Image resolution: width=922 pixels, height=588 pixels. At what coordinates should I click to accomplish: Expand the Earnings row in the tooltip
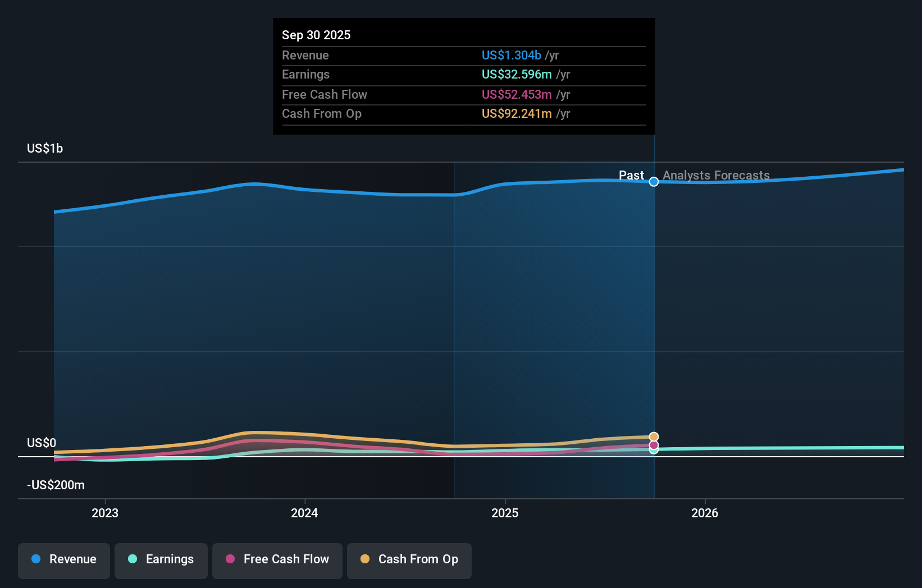coord(305,74)
